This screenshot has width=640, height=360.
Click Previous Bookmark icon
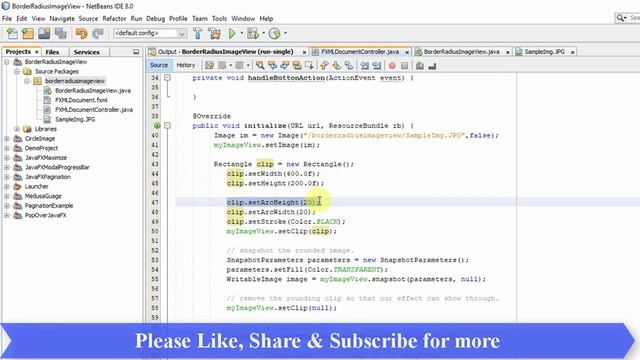click(x=324, y=65)
